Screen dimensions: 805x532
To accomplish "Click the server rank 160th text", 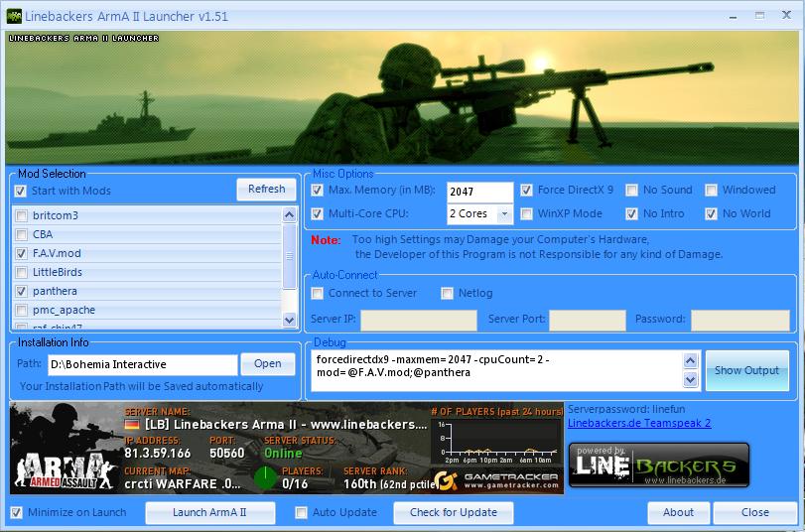I will click(390, 484).
